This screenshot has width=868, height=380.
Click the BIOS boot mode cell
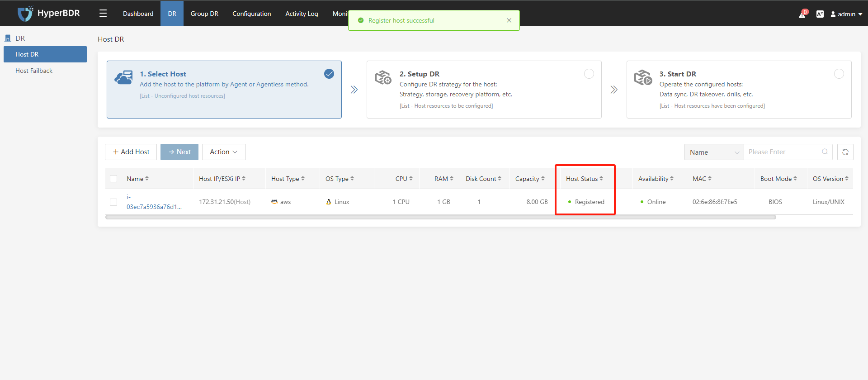point(775,202)
